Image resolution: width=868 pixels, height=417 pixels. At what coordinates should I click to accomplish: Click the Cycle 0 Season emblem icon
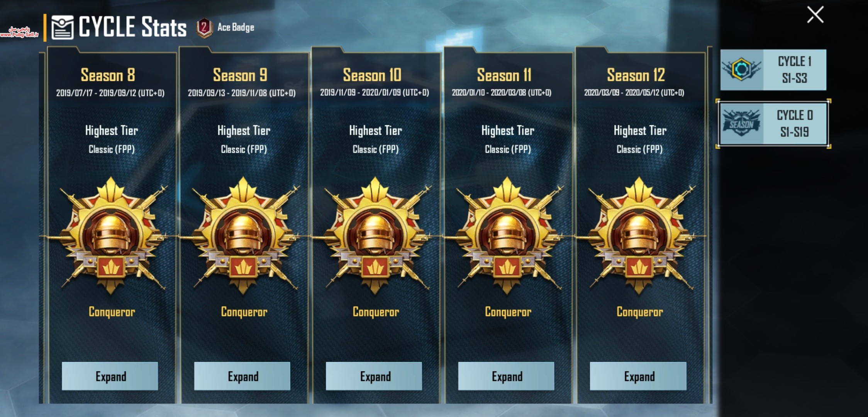[x=741, y=124]
